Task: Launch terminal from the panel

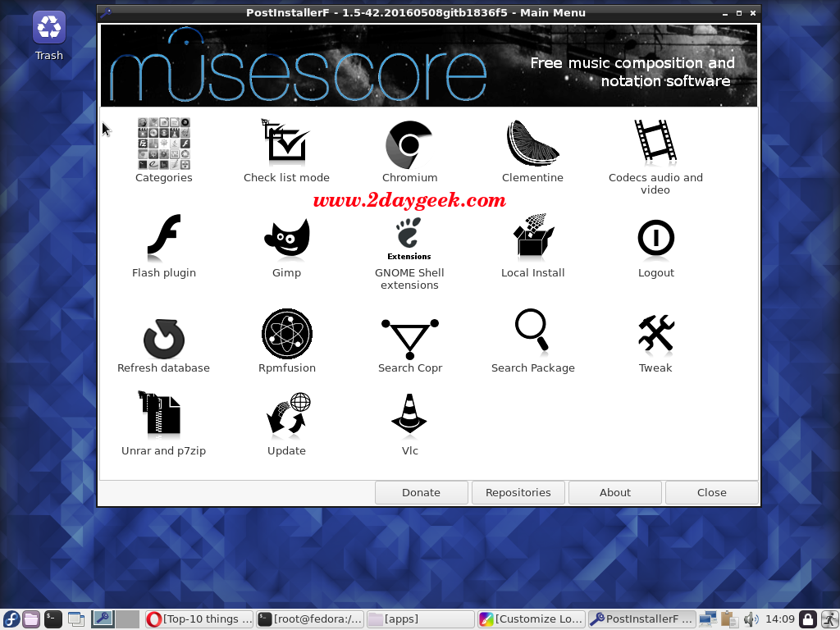Action: click(x=53, y=619)
